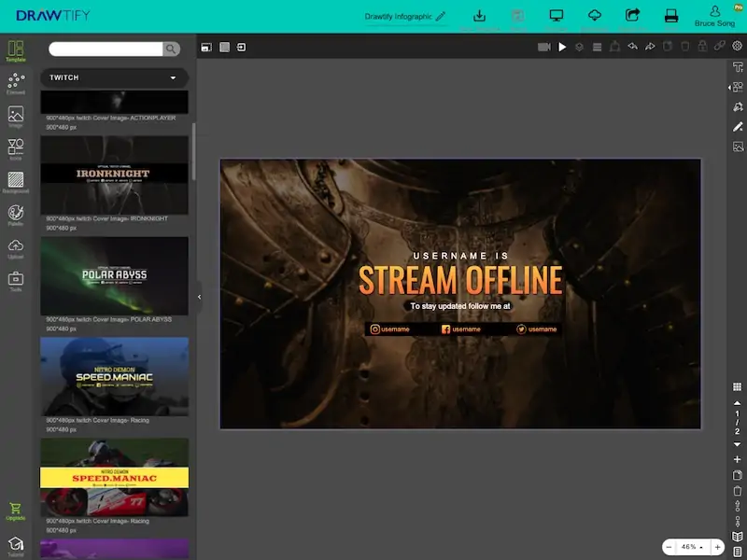Click the DRAWTIFY logo
Image resolution: width=747 pixels, height=560 pixels.
[x=53, y=16]
